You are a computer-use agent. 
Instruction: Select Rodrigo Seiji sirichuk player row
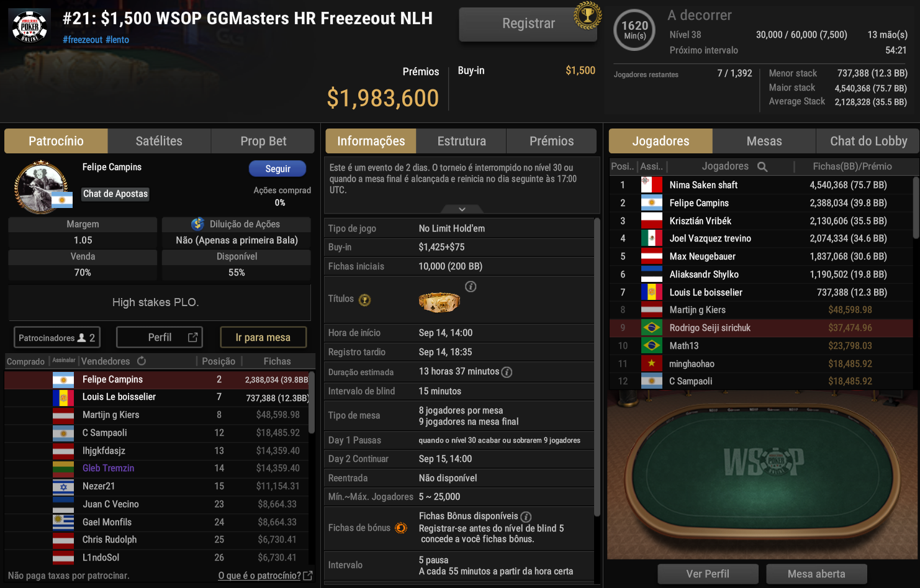click(x=761, y=328)
